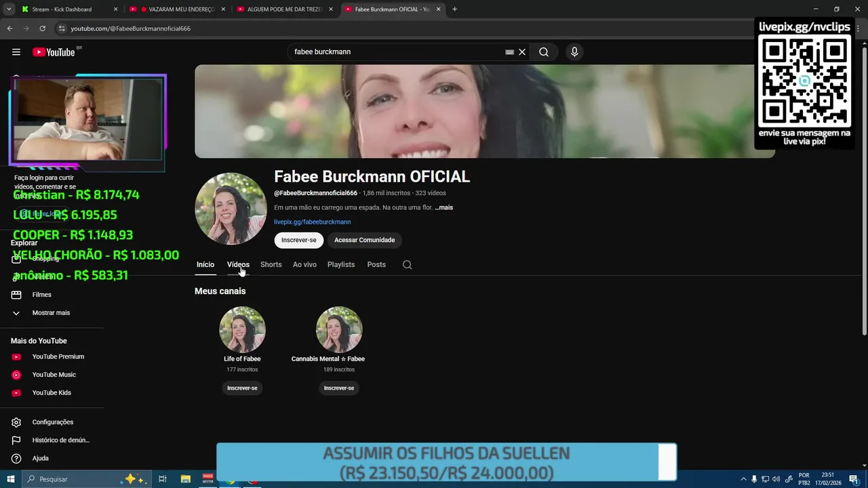
Task: Click the '1,86 mil inscritos' text
Action: (387, 193)
